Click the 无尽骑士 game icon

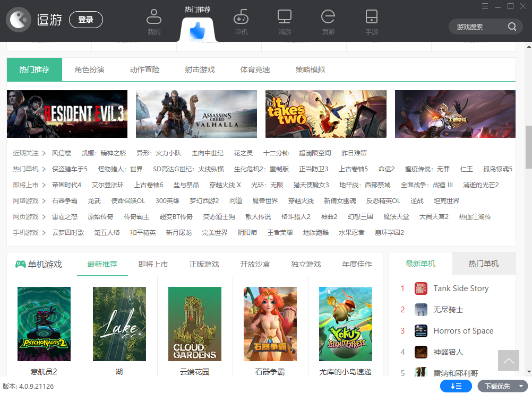(x=421, y=310)
